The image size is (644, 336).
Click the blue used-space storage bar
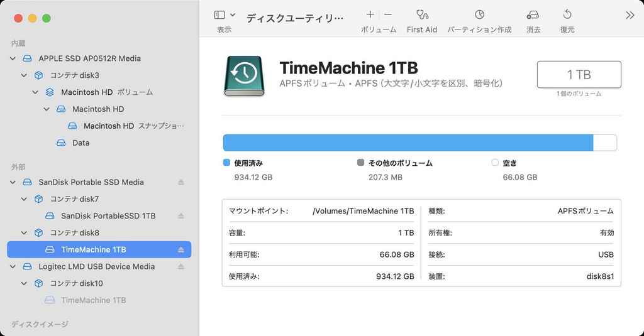point(408,143)
